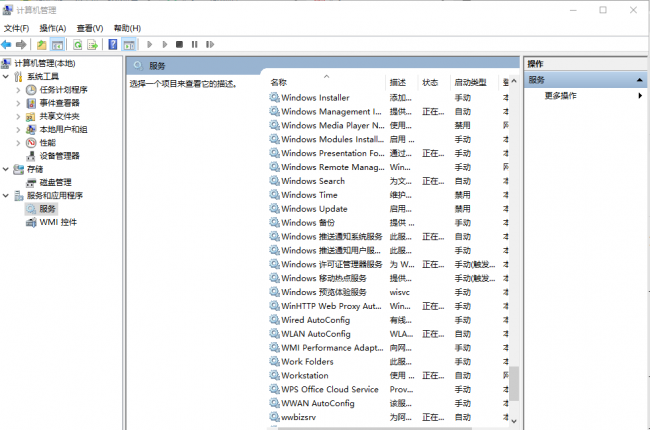Sort by the 状态 column header
The width and height of the screenshot is (650, 430).
coord(430,83)
